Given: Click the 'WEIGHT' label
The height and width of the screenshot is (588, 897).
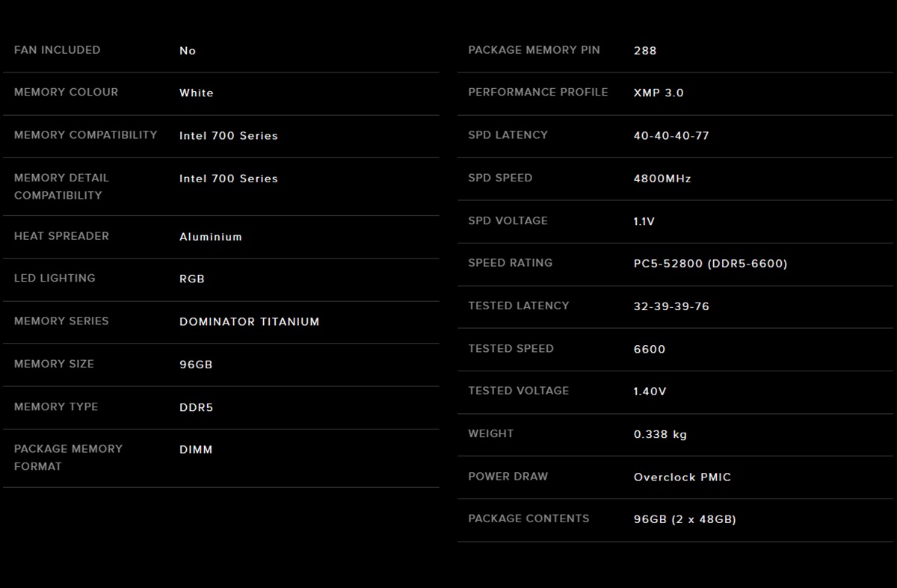Looking at the screenshot, I should [x=491, y=433].
